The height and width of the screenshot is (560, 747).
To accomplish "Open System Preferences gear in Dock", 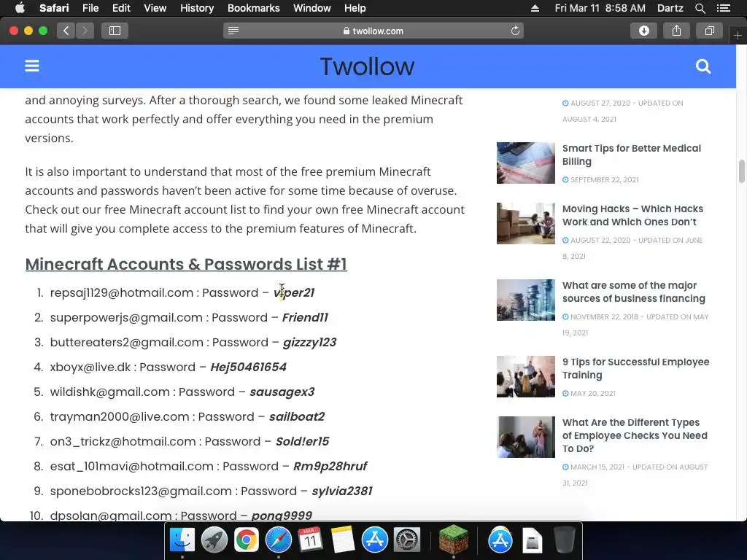I will pyautogui.click(x=407, y=540).
